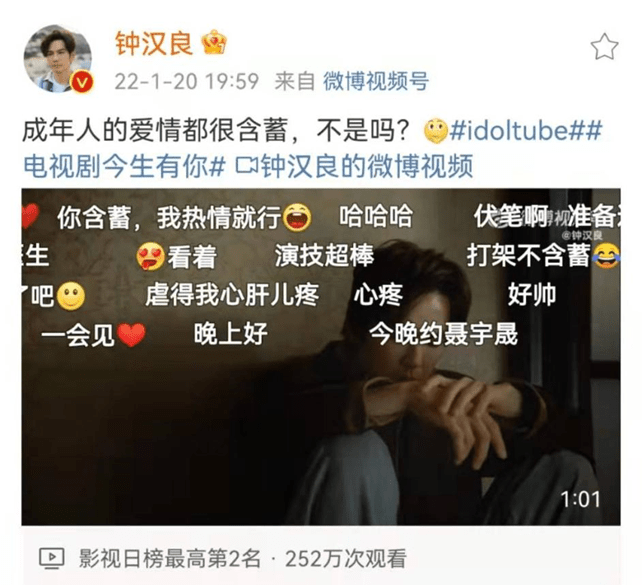Open the 微博视频号 source link
This screenshot has height=585, width=642.
(x=376, y=81)
